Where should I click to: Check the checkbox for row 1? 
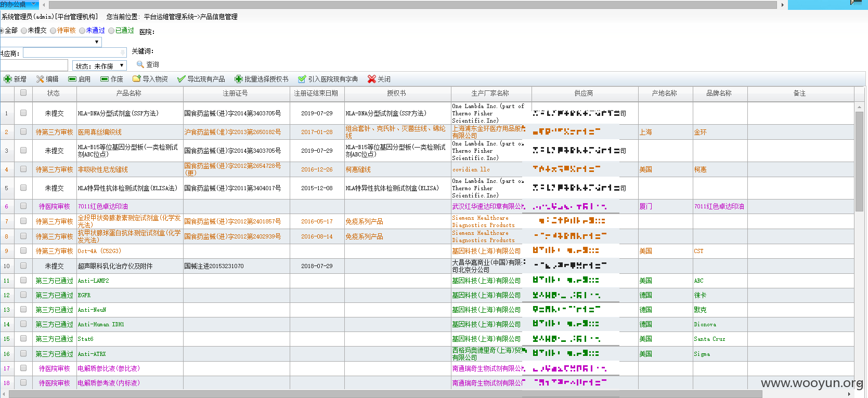point(23,113)
